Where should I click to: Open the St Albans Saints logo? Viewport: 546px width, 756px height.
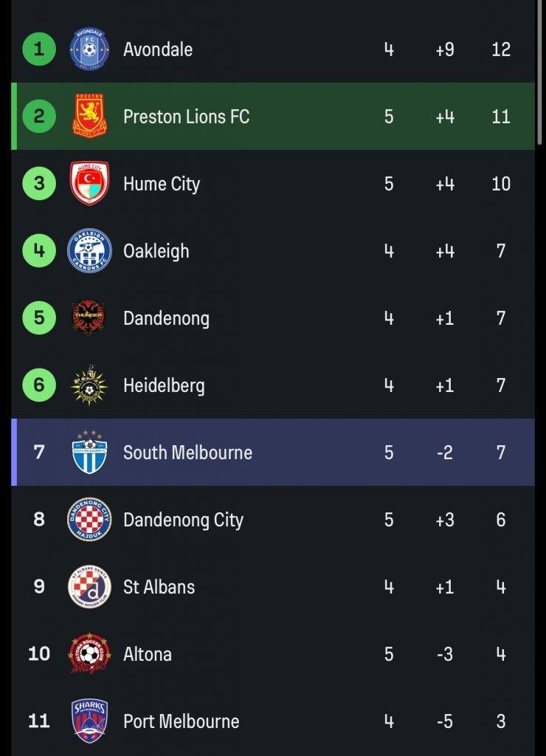pos(89,587)
